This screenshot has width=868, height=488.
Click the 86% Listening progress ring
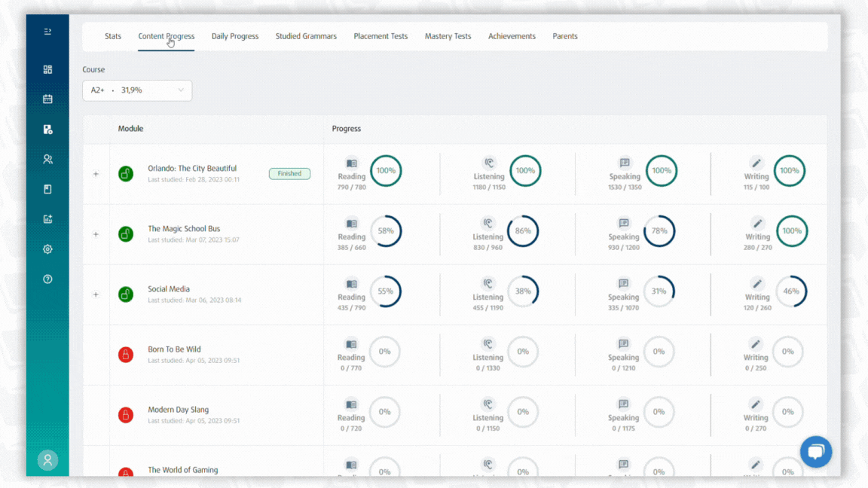[x=523, y=230]
